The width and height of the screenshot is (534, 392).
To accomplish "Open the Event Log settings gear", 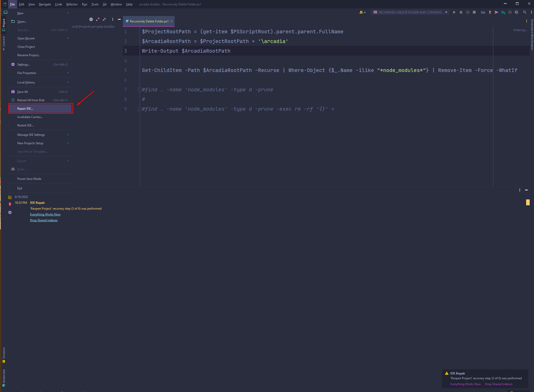I will pyautogui.click(x=10, y=212).
